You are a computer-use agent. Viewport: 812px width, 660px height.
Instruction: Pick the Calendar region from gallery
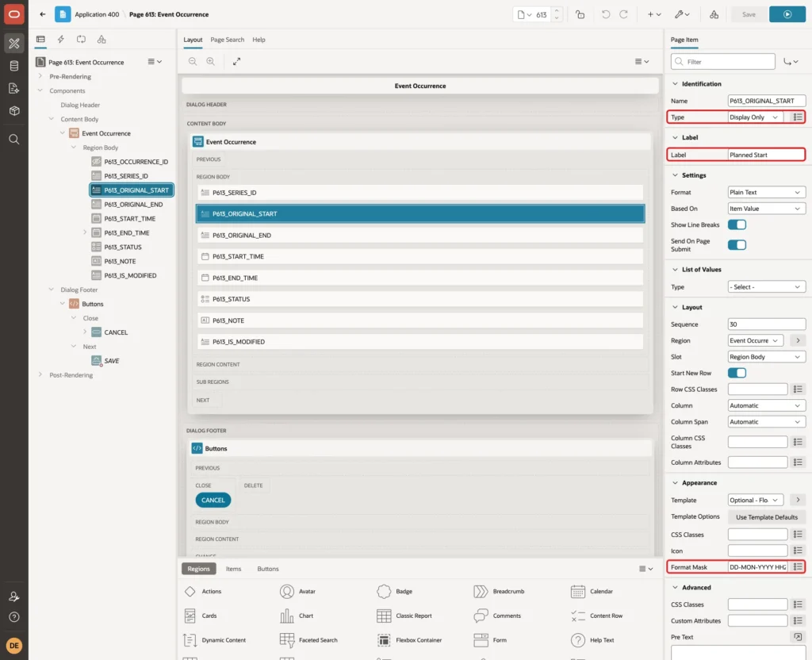tap(592, 591)
